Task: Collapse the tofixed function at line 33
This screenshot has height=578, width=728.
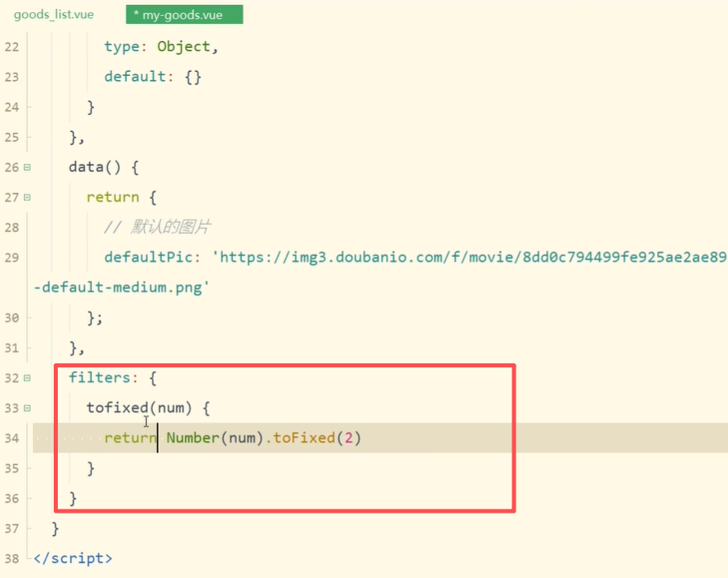Action: click(x=27, y=408)
